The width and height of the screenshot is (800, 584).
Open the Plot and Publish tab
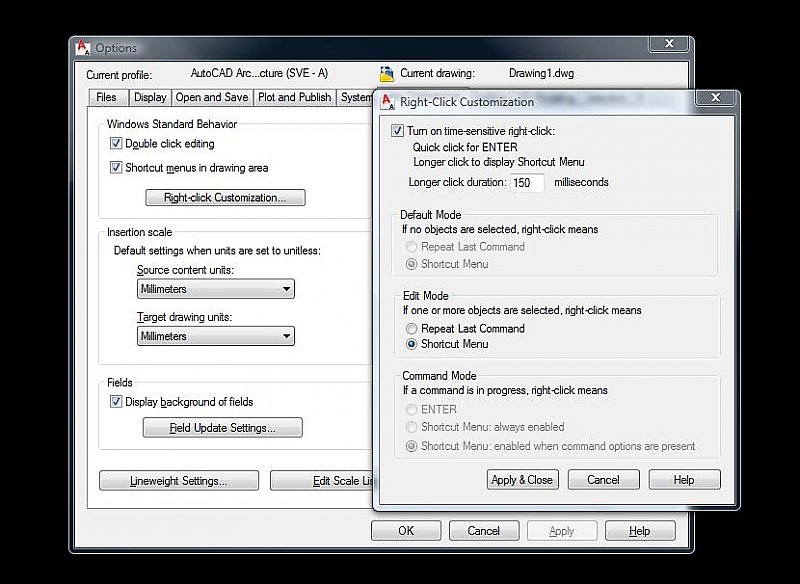pyautogui.click(x=294, y=97)
